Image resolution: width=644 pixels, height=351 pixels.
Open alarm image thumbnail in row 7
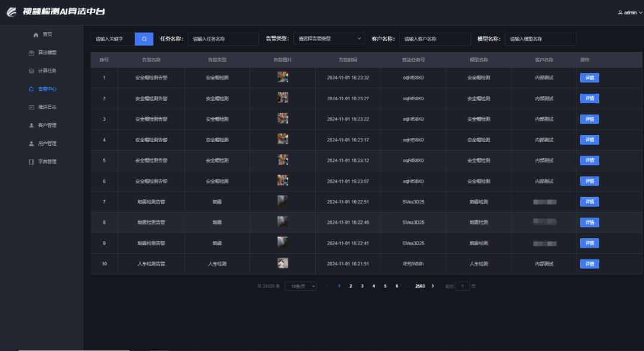(x=283, y=201)
